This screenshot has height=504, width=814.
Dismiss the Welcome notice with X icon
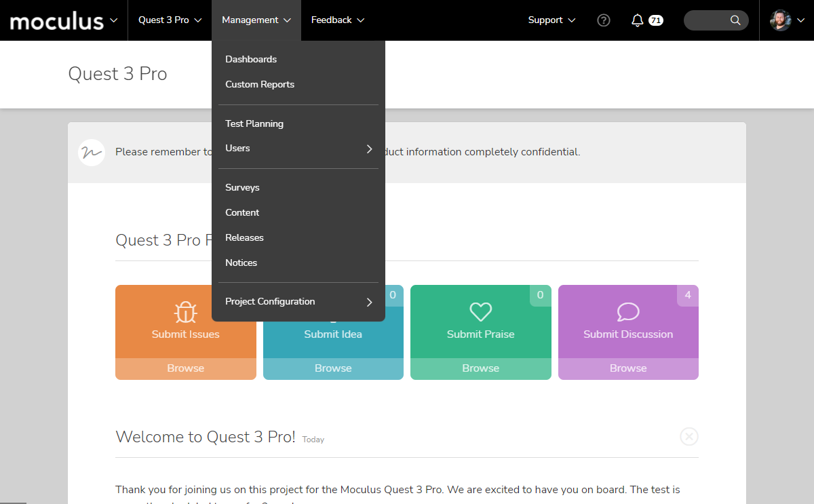[x=689, y=436]
